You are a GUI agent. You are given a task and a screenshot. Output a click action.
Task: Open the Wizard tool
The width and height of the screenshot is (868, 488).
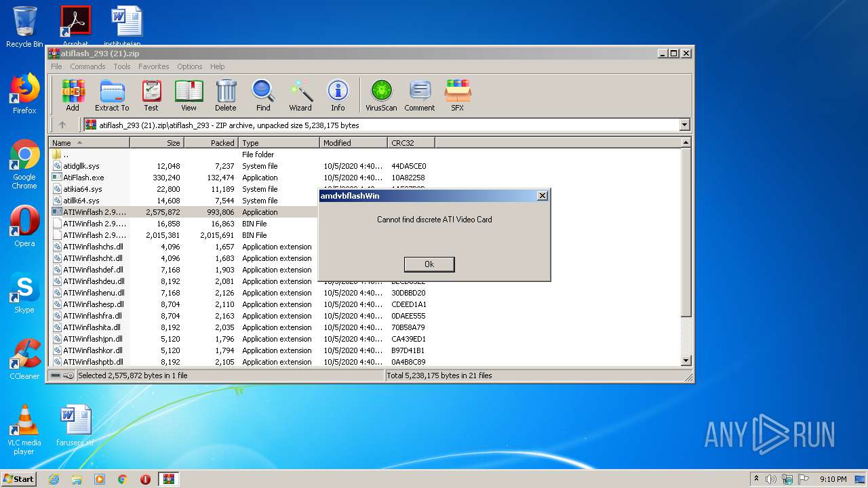pos(300,96)
